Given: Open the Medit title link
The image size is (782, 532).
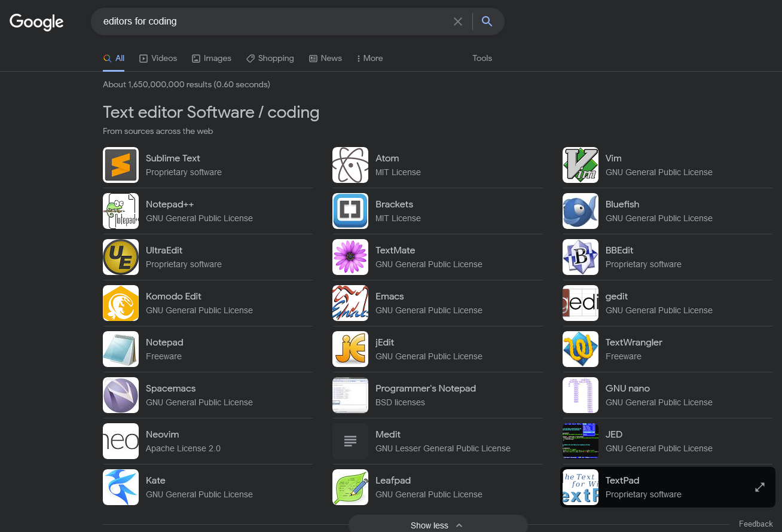Looking at the screenshot, I should click(388, 435).
